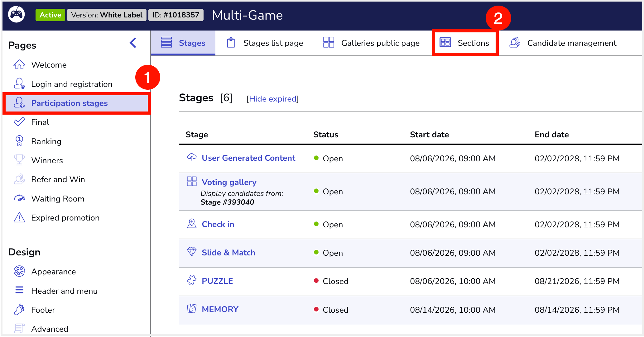Open the Voting gallery stage
The image size is (644, 337).
[x=229, y=182]
